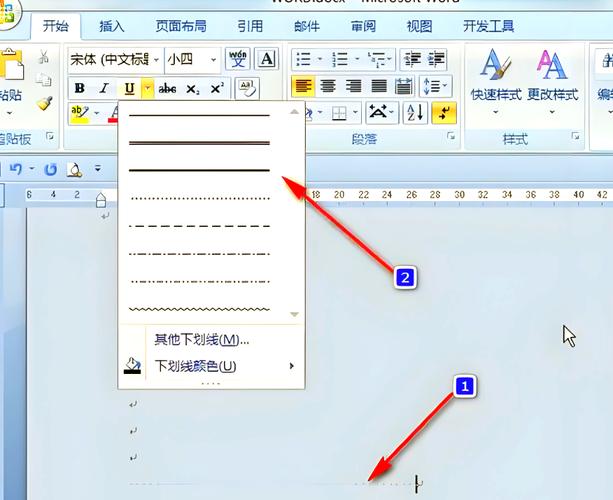Select the single thin underline style

(199, 115)
